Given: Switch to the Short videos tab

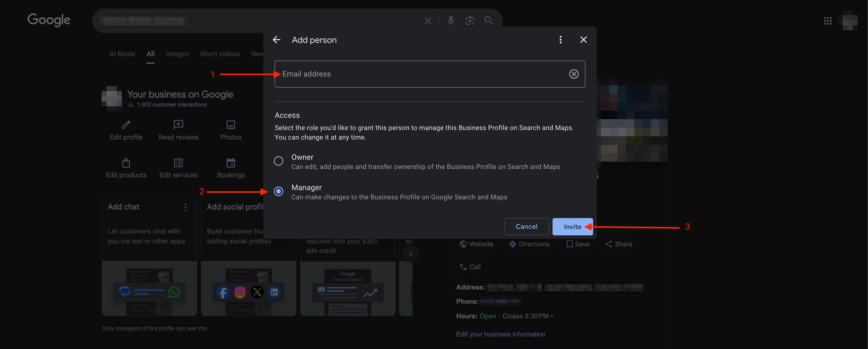Looking at the screenshot, I should pos(220,54).
